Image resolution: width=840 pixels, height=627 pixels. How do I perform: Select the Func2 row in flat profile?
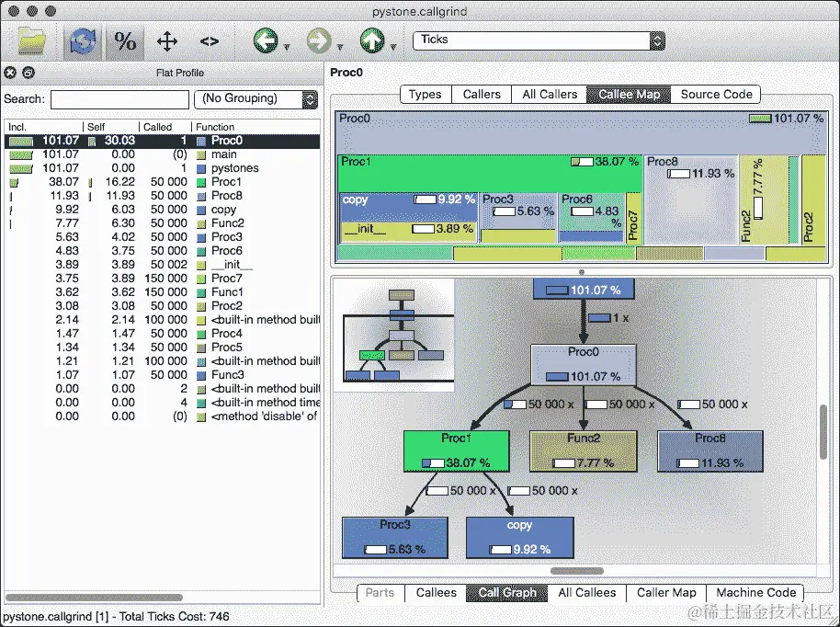[x=163, y=223]
